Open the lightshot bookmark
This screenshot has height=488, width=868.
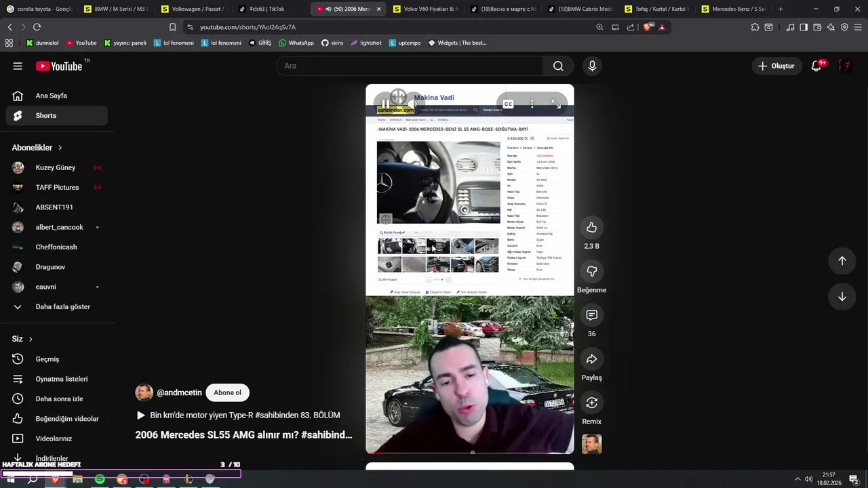[366, 43]
